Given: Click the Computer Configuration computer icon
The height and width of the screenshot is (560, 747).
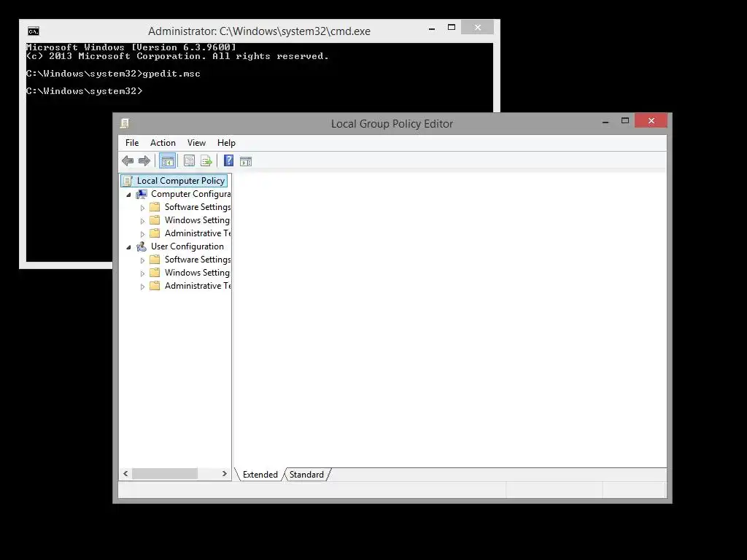Looking at the screenshot, I should pyautogui.click(x=142, y=194).
